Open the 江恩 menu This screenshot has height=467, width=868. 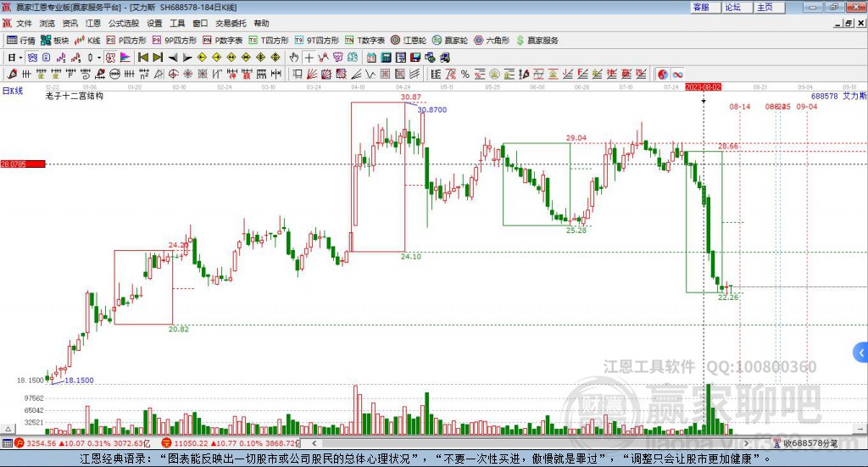click(93, 23)
